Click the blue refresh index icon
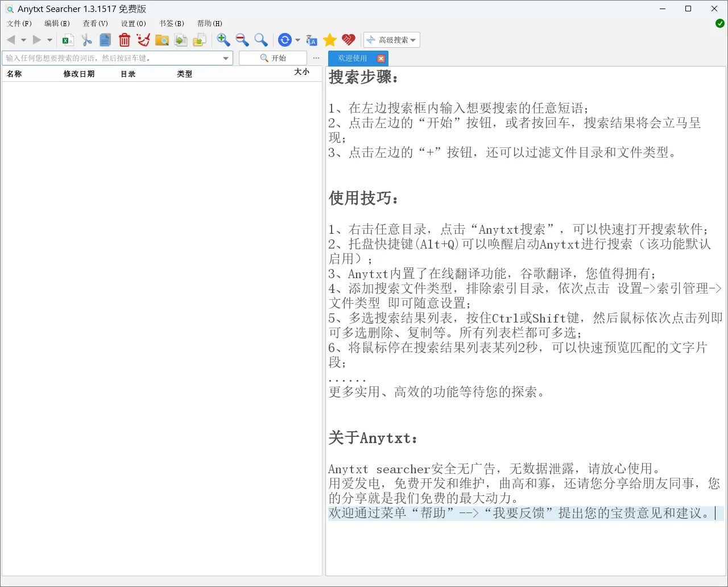The width and height of the screenshot is (728, 587). click(285, 40)
